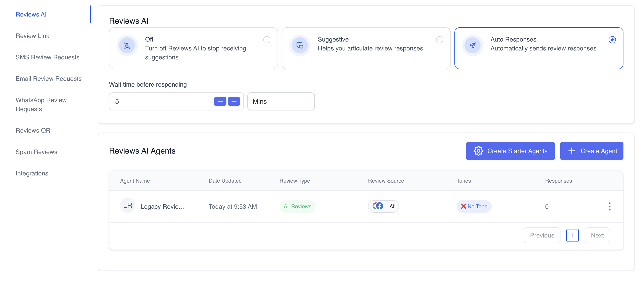Click the Today at 9:53 AM date

point(233,207)
